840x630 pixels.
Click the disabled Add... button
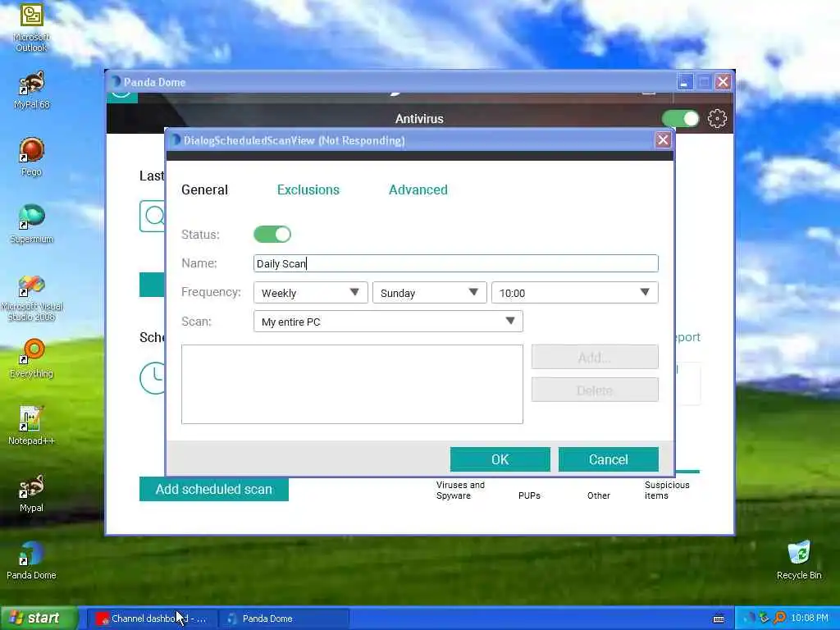[595, 358]
